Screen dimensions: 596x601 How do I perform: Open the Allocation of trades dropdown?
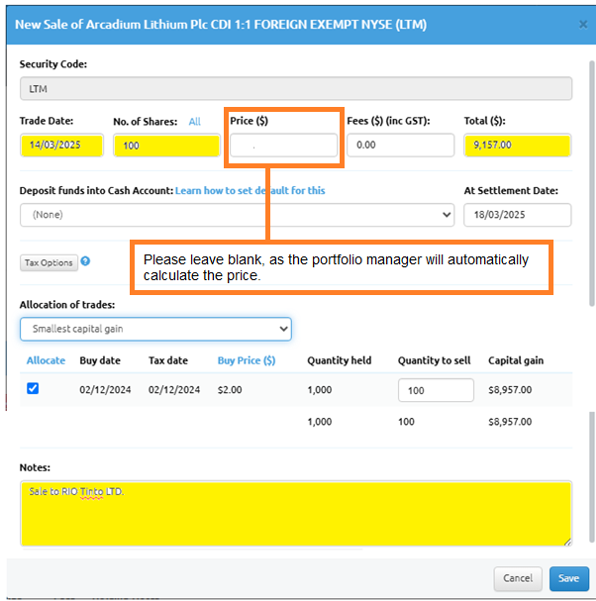coord(156,329)
